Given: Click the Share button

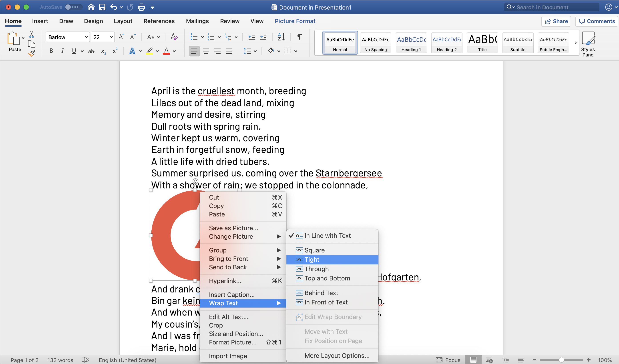Looking at the screenshot, I should [556, 21].
